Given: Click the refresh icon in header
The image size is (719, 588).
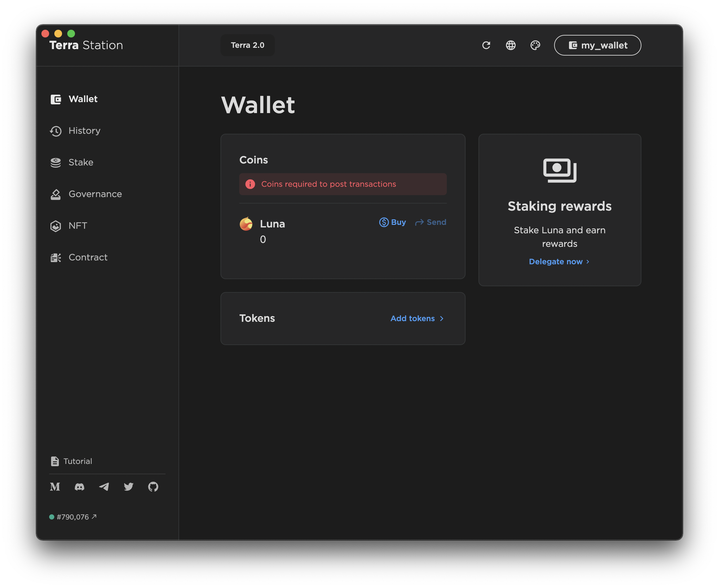Looking at the screenshot, I should [486, 45].
